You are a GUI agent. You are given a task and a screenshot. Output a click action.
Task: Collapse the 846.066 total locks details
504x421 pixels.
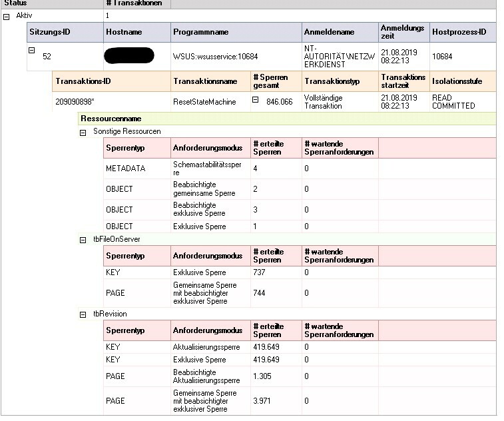tap(255, 100)
